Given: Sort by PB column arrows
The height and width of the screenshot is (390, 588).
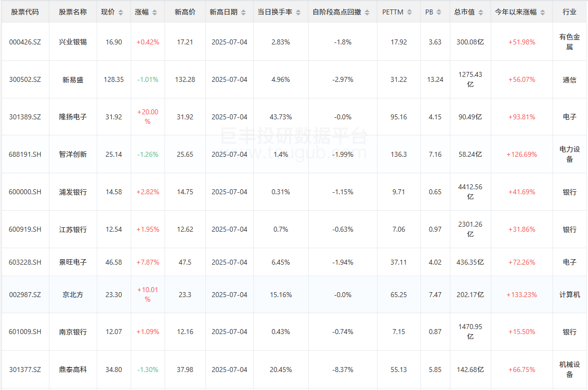Looking at the screenshot, I should point(439,12).
